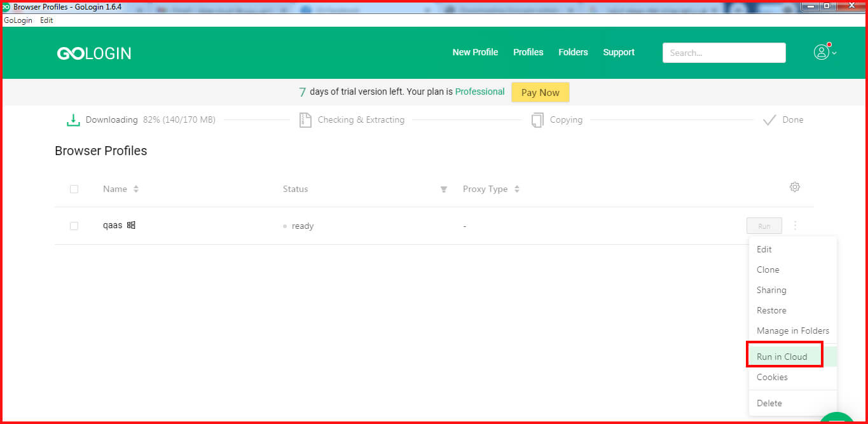Sort by the Proxy Type column
868x424 pixels.
pos(516,189)
